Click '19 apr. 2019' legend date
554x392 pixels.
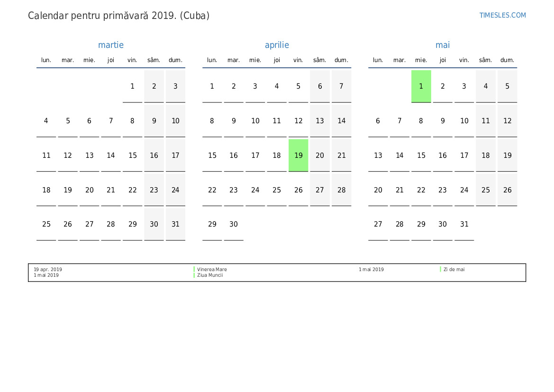pyautogui.click(x=48, y=269)
